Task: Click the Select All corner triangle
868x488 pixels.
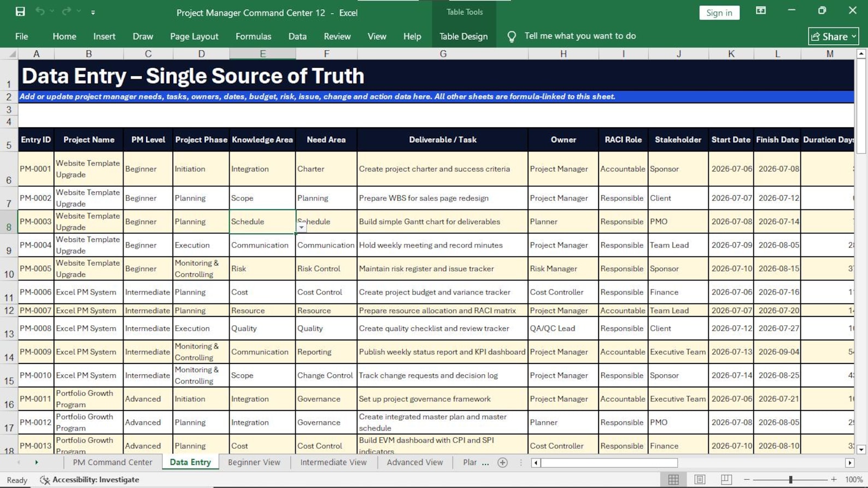Action: 11,54
